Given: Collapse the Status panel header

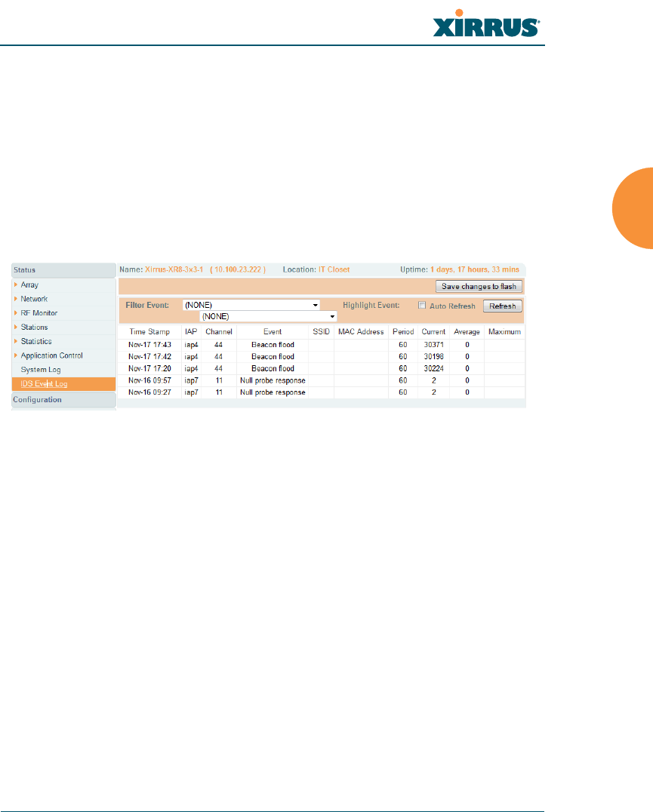Looking at the screenshot, I should click(63, 270).
